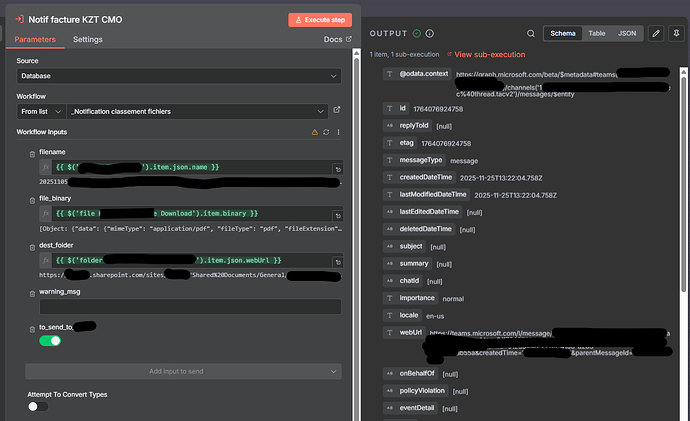Screen dimensions: 690x421
Task: Delete the file_binary input with trash icon
Action: point(32,201)
